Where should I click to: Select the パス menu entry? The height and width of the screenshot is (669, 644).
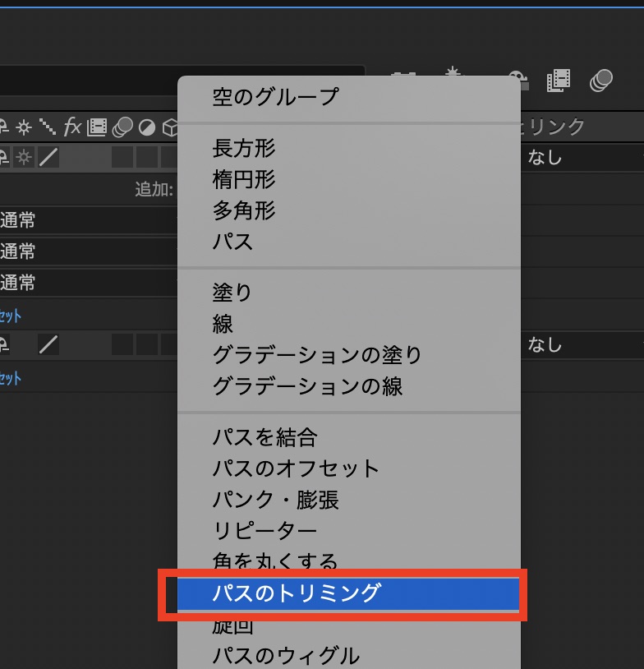pos(349,242)
